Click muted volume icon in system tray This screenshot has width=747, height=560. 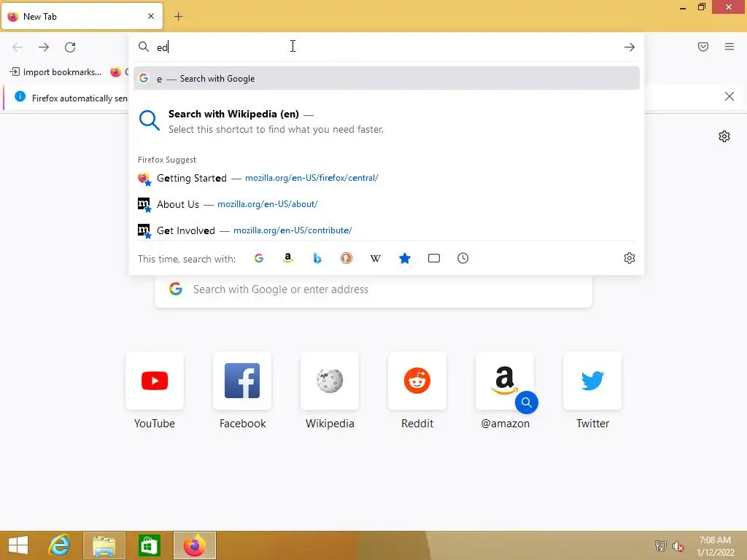point(678,546)
